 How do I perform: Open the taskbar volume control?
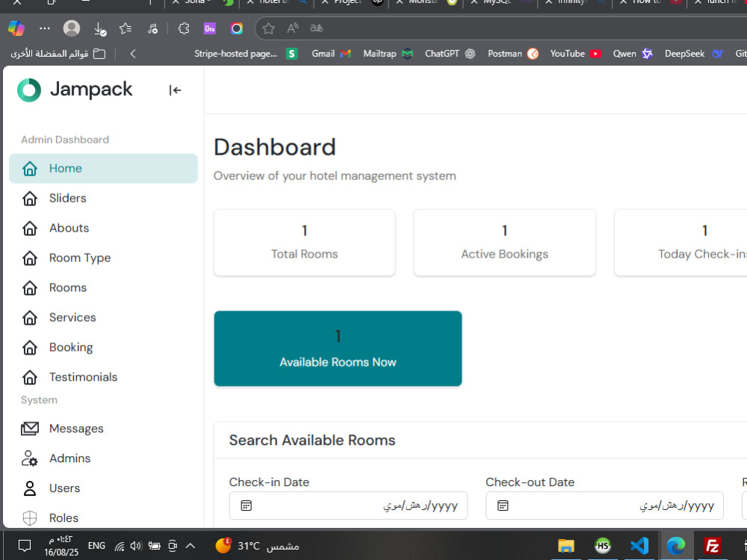[x=136, y=546]
